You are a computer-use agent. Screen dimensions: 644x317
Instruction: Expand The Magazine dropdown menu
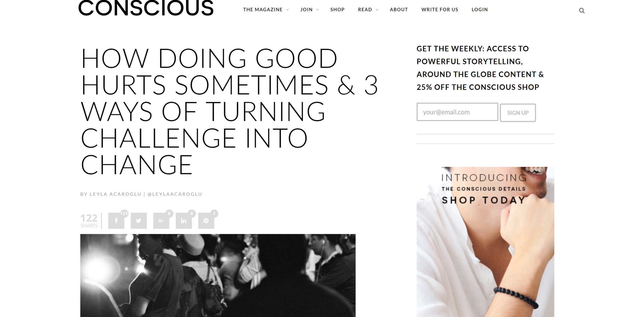266,10
